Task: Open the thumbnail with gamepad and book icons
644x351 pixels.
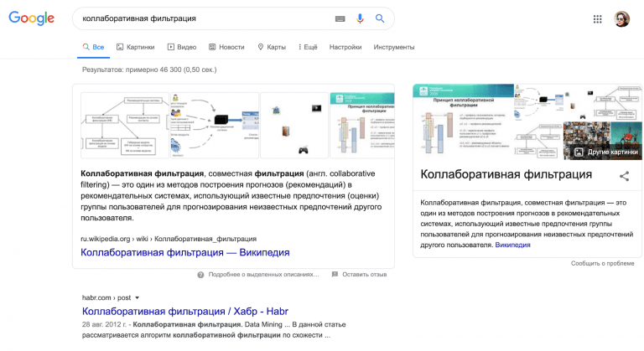Action: point(294,125)
